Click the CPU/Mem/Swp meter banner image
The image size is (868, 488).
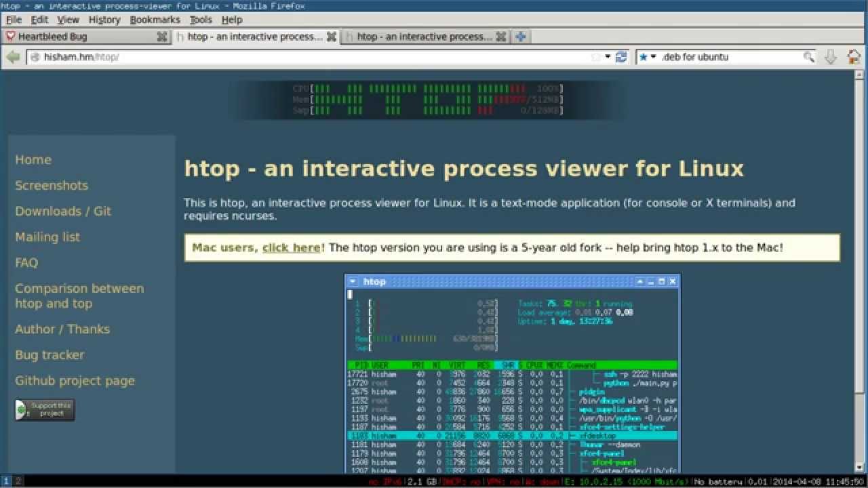point(429,100)
